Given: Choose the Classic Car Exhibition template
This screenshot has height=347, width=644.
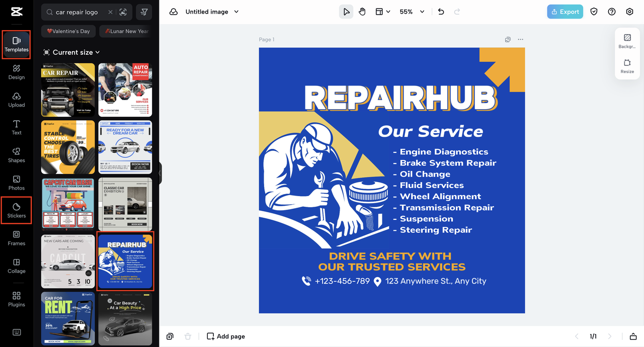Looking at the screenshot, I should point(125,204).
